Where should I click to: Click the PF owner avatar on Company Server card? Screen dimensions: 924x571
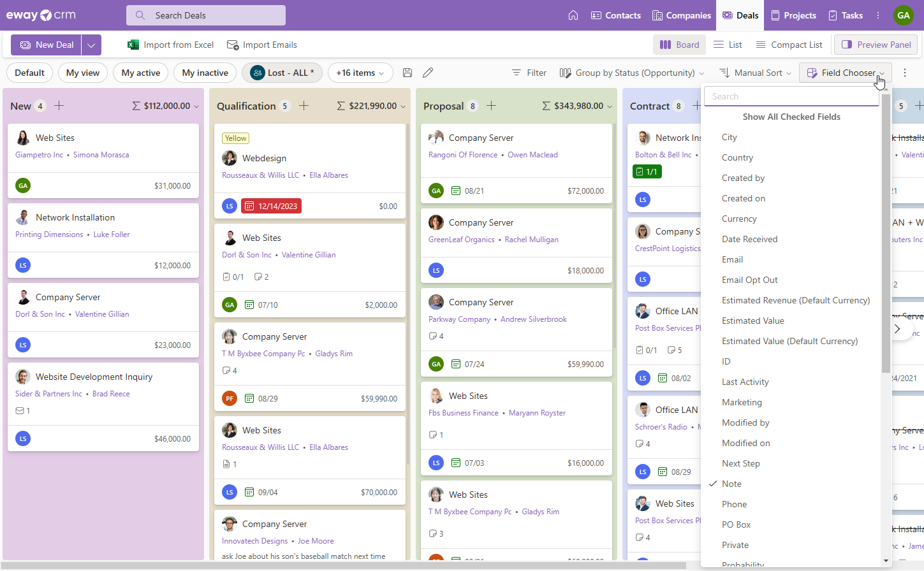(x=230, y=398)
